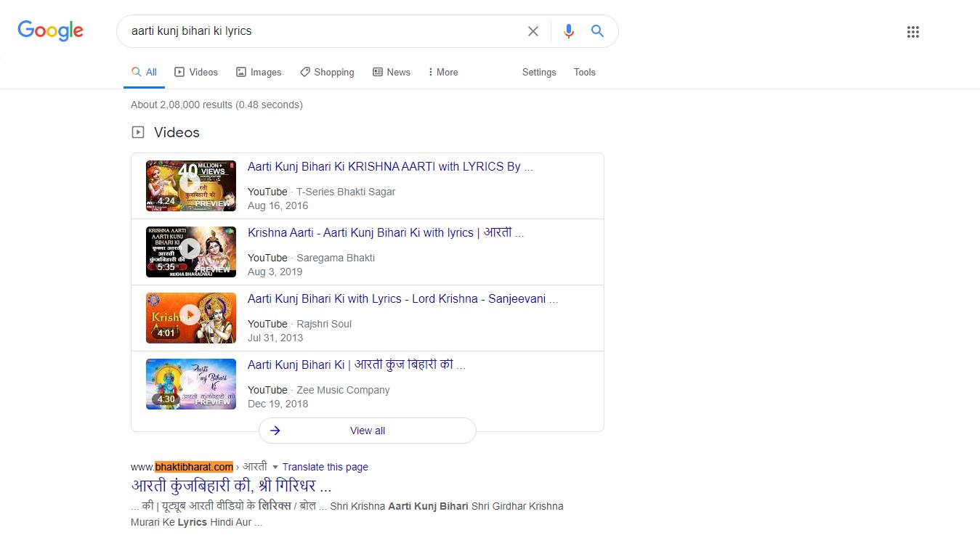This screenshot has height=546, width=980.
Task: Switch to the News tab
Action: (x=392, y=72)
